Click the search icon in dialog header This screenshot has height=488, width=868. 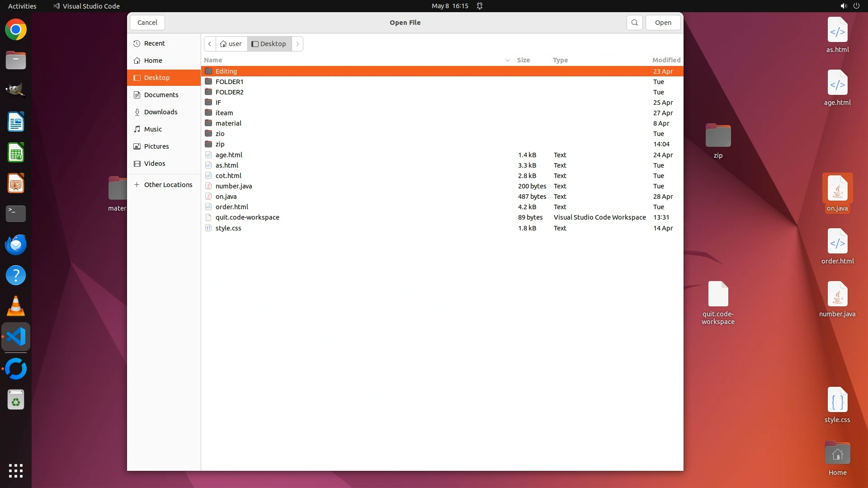(x=634, y=23)
